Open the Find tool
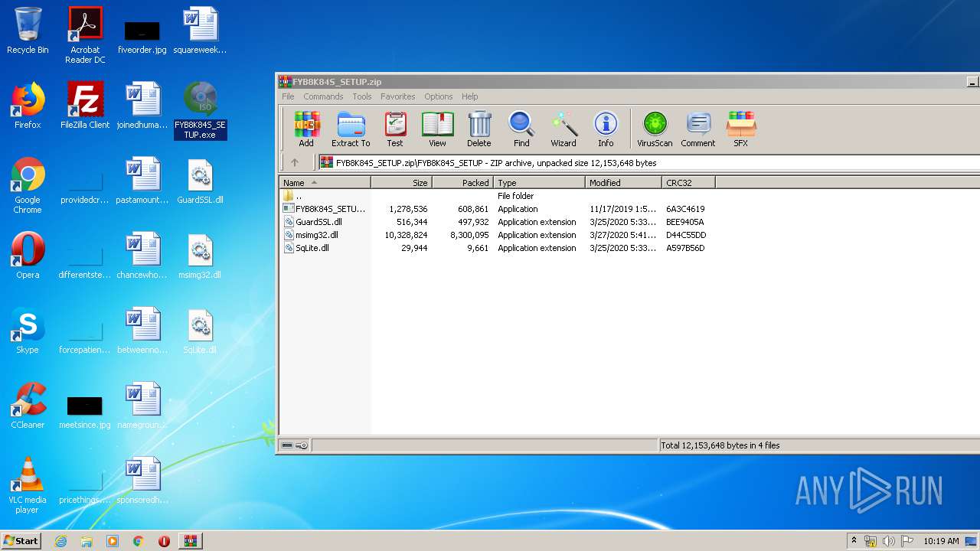Viewport: 980px width, 551px height. [521, 129]
